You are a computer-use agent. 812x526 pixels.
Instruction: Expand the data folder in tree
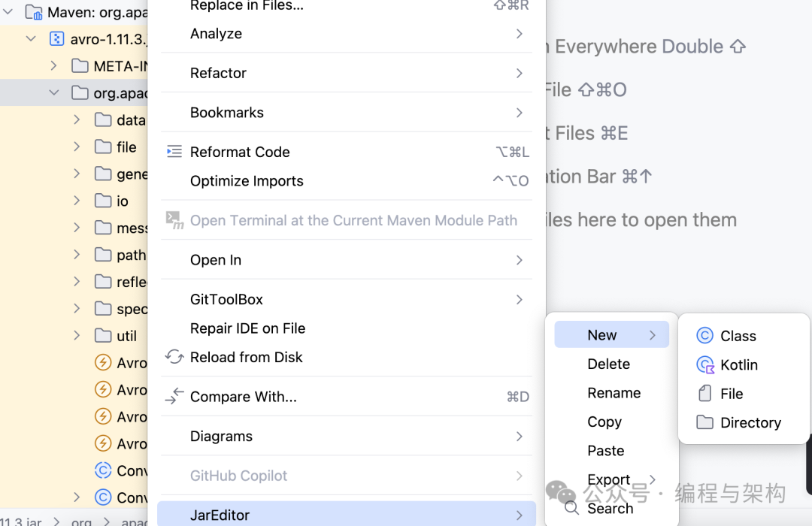(77, 120)
